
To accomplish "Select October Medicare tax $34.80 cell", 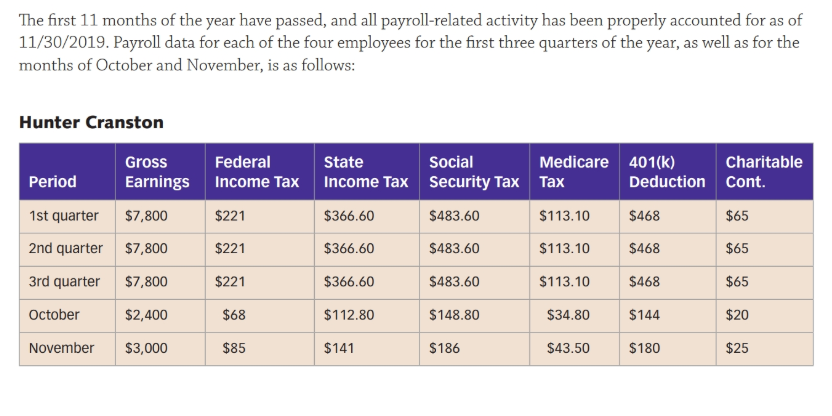I will coord(574,316).
